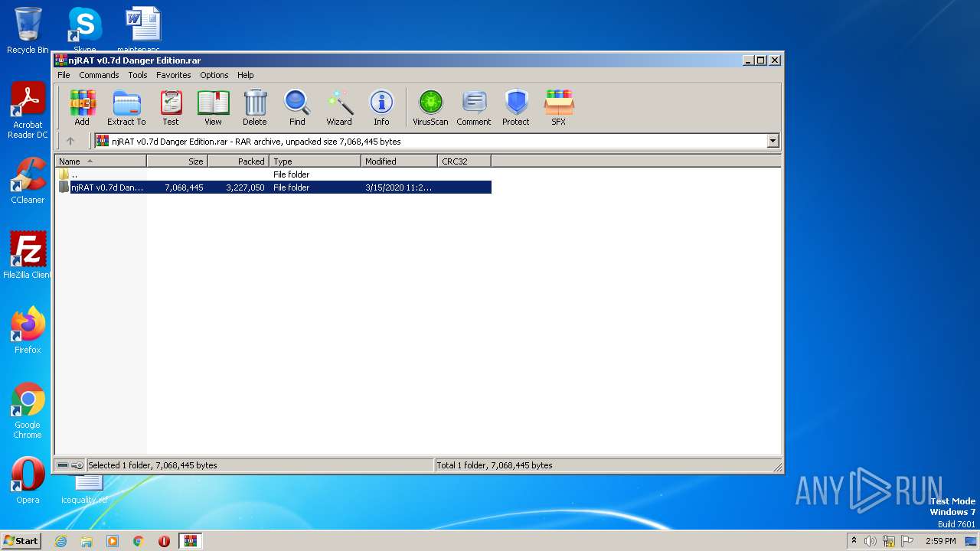Run the Test archive tool
The width and height of the screenshot is (980, 551).
pyautogui.click(x=171, y=108)
